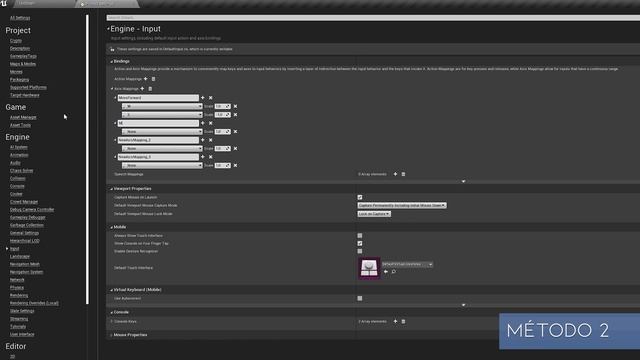Click the lock icon in config file notice
This screenshot has width=640, height=360.
[x=112, y=49]
